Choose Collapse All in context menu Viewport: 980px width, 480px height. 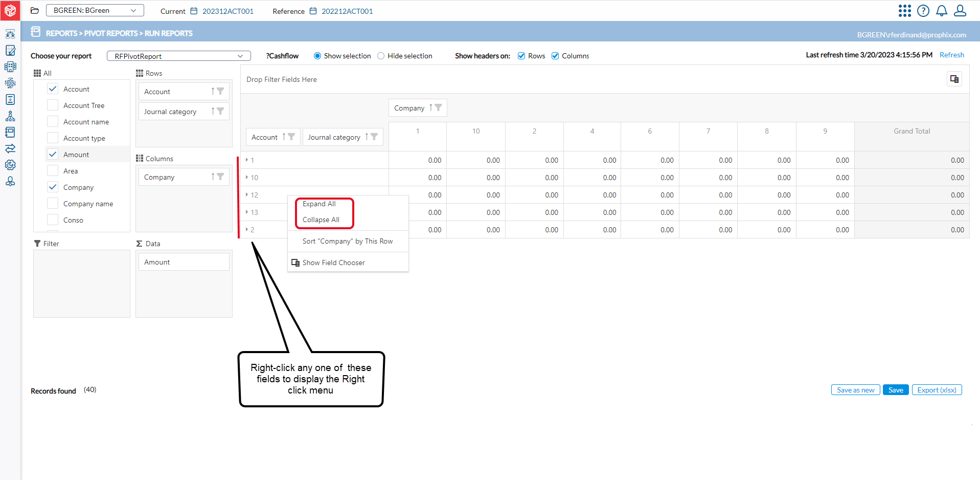pos(321,220)
